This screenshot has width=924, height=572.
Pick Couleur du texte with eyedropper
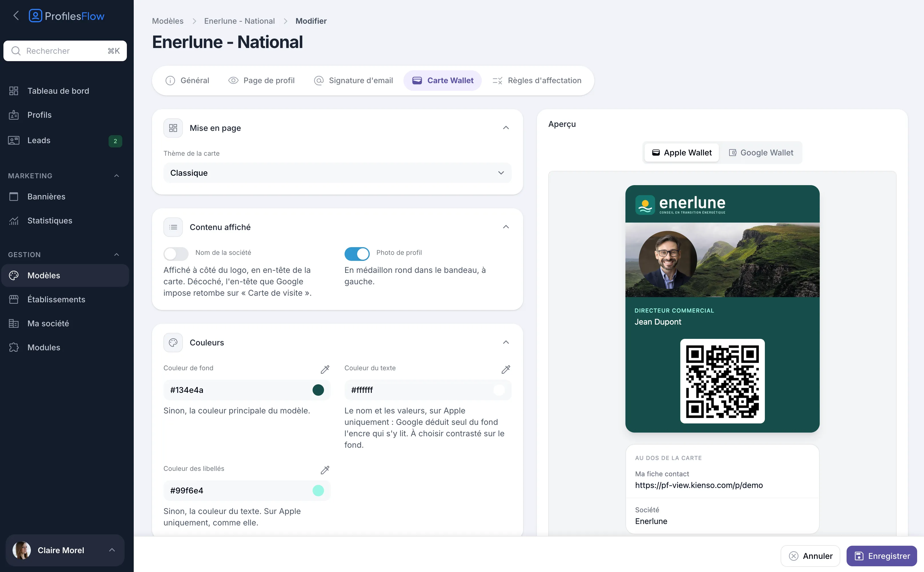506,369
